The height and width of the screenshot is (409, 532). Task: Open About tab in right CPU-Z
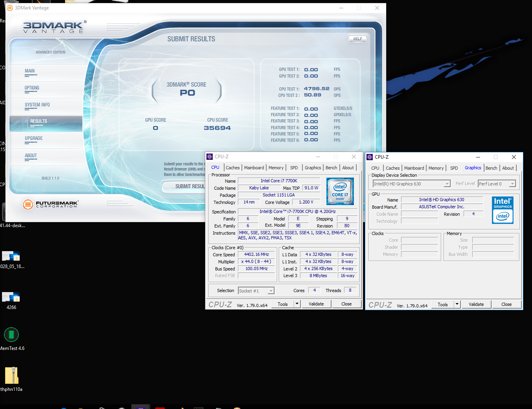coord(508,168)
